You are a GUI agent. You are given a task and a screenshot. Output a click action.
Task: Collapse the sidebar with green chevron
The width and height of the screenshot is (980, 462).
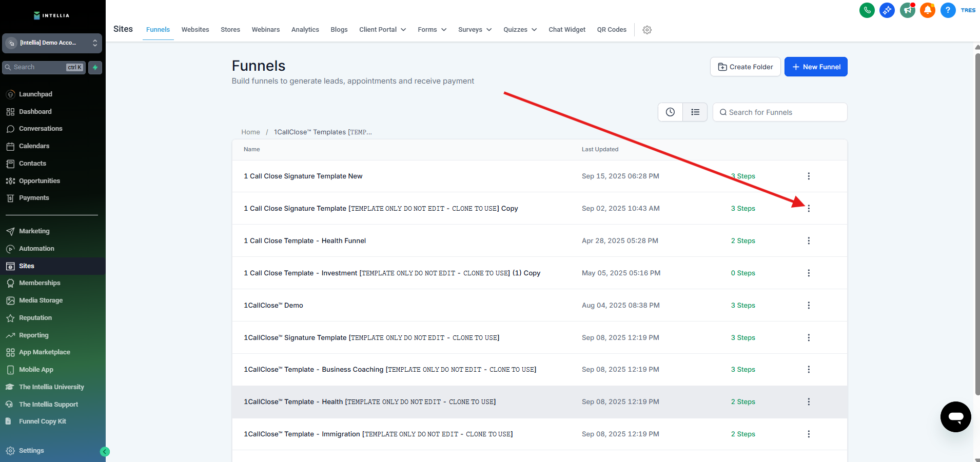tap(105, 452)
